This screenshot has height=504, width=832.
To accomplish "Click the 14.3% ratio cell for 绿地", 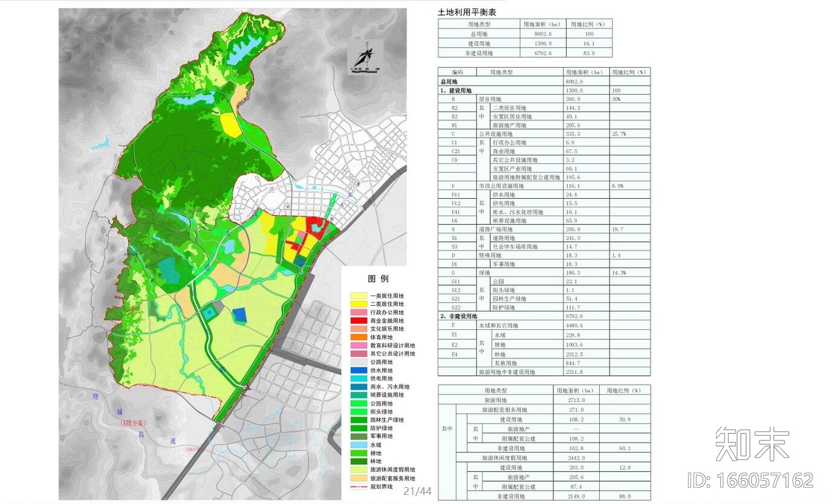I will point(629,273).
